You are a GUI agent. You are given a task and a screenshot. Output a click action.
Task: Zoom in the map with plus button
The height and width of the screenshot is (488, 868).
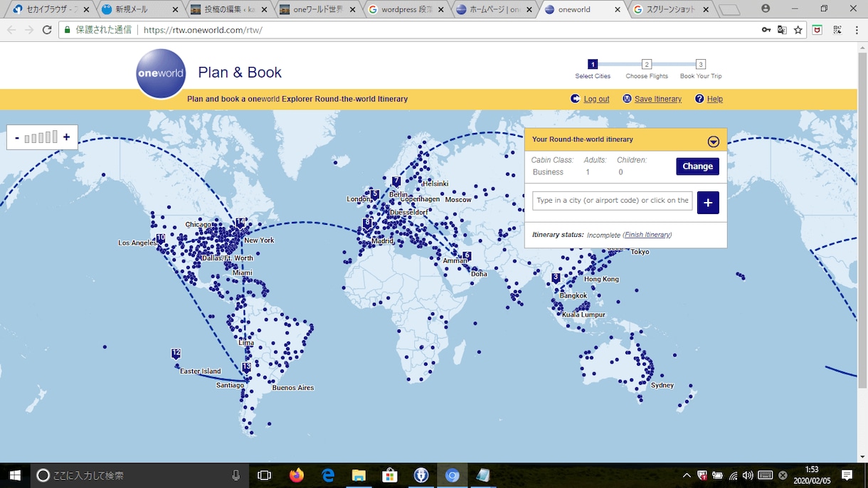point(67,137)
